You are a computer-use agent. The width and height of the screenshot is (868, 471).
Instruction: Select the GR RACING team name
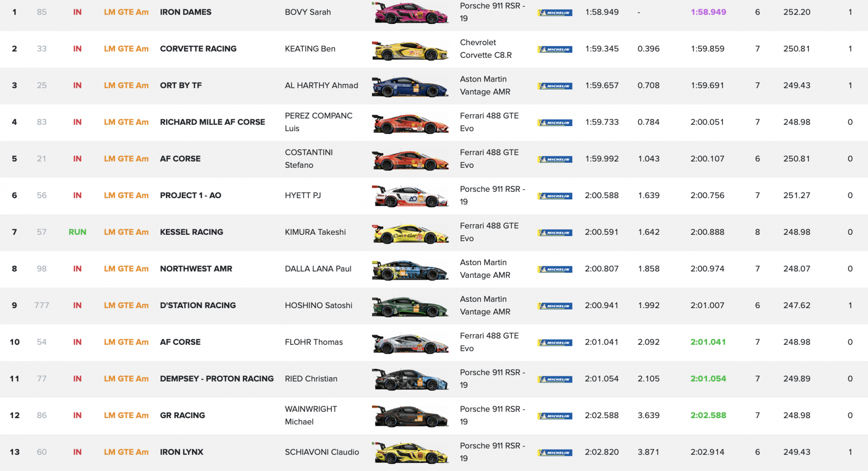click(x=183, y=415)
